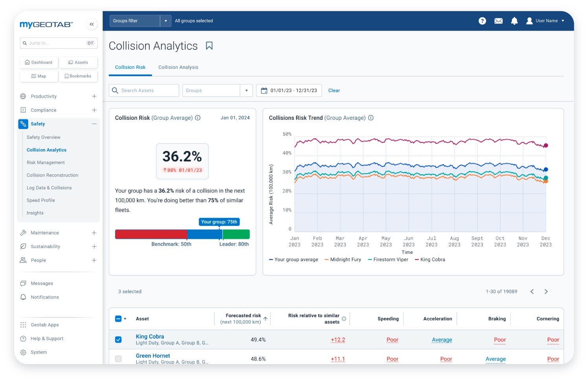Toggle the select-all checkbox in table header
Viewport: 588px width, 381px height.
click(x=118, y=319)
